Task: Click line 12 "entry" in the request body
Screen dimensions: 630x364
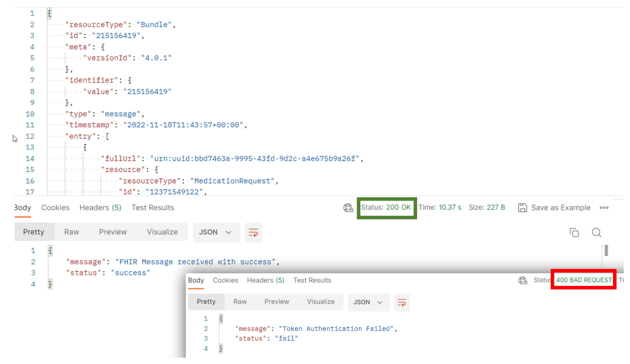Action: (x=80, y=136)
